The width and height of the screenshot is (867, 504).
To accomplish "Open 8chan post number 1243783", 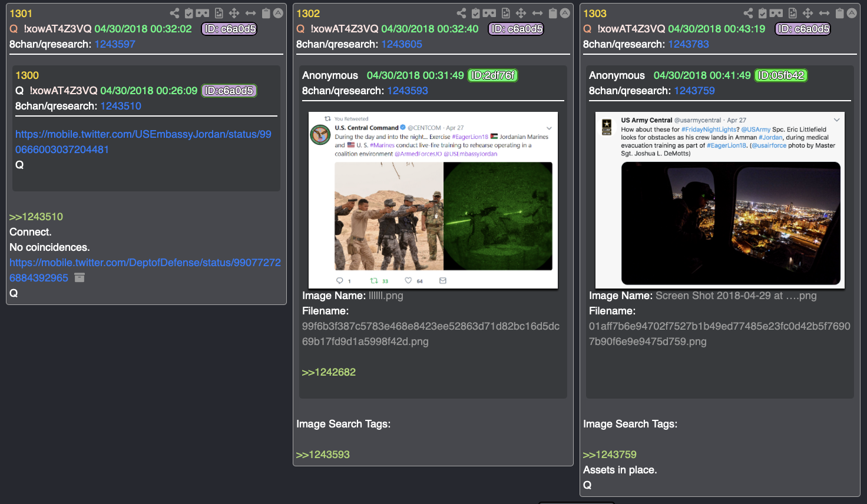I will 689,44.
